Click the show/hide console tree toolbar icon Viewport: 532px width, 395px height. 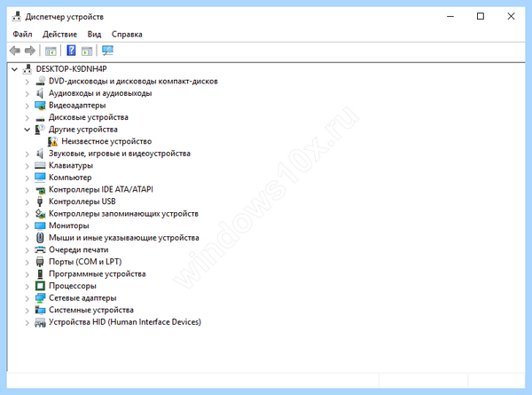tap(51, 51)
